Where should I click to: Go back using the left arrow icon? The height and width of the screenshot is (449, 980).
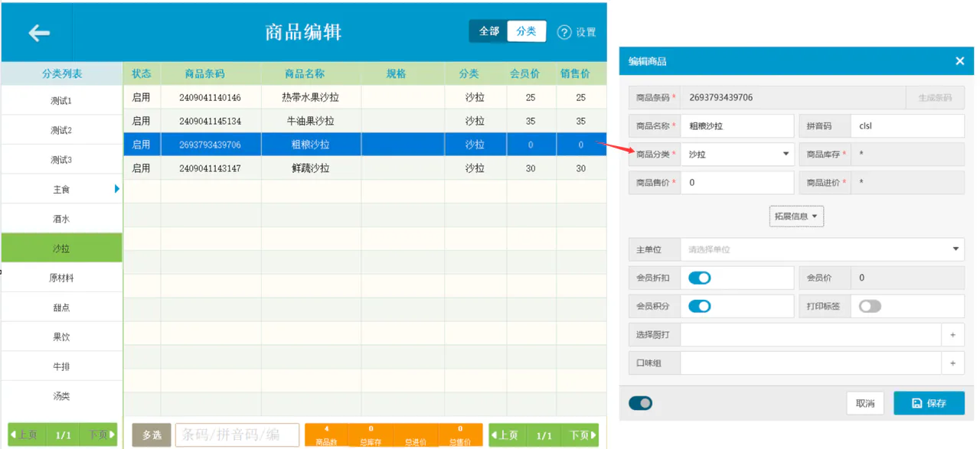(39, 32)
